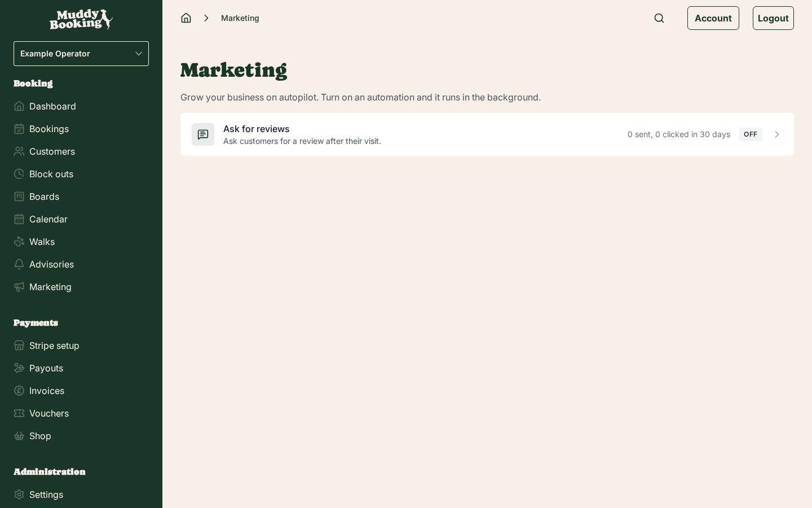Click the Marketing page heading

tap(233, 70)
